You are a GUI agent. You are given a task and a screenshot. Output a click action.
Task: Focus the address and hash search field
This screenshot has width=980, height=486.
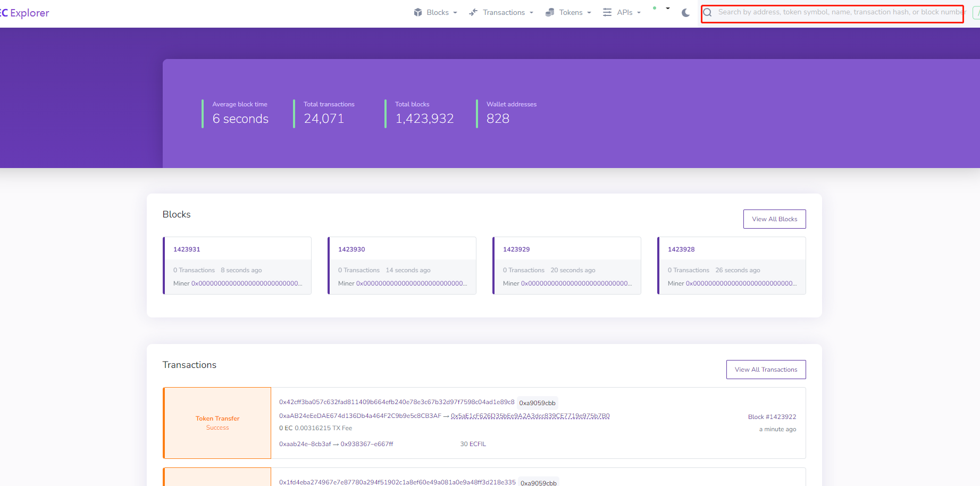tap(839, 12)
